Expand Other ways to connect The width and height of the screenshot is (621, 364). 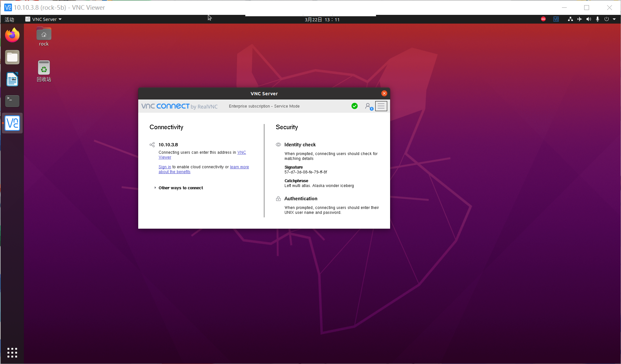180,188
